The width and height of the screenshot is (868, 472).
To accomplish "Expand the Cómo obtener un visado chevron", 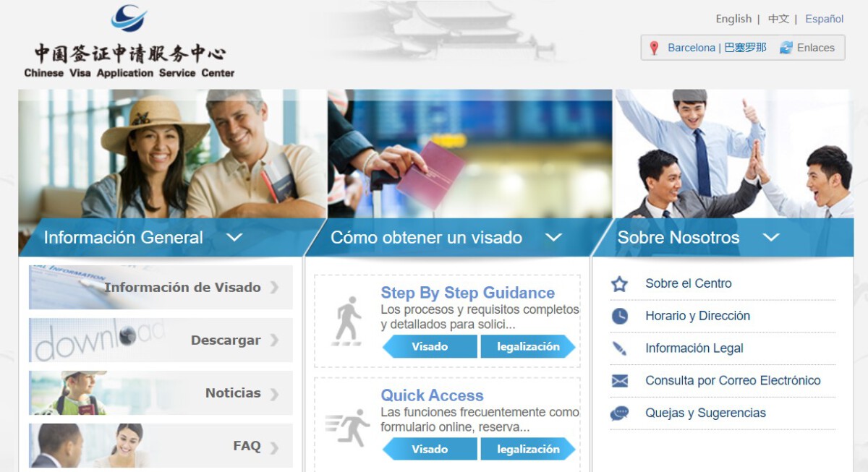I will tap(553, 237).
